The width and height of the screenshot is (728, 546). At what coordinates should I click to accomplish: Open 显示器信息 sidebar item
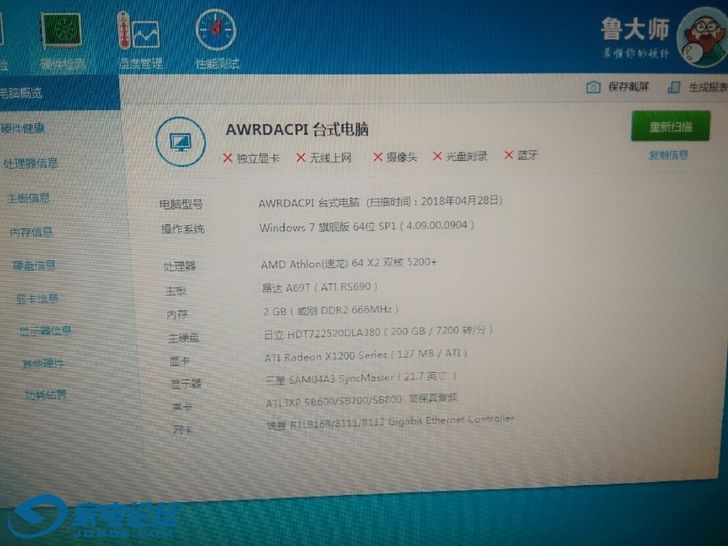click(x=45, y=331)
